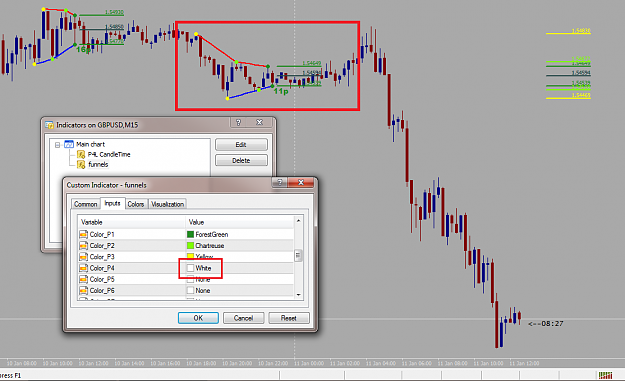Select the Main chart chart icon
Image resolution: width=625 pixels, height=381 pixels.
(x=69, y=144)
